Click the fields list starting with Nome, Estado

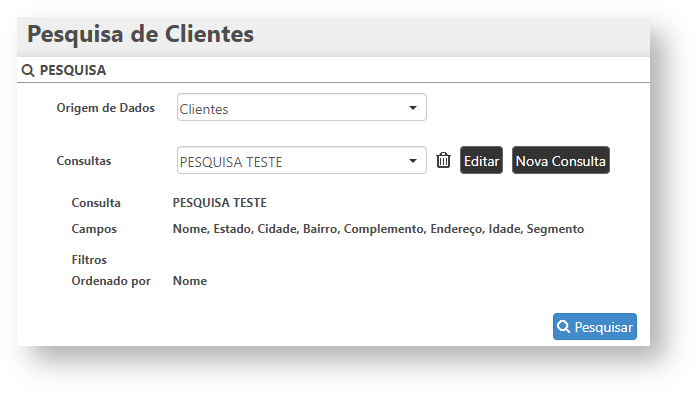[x=378, y=229]
